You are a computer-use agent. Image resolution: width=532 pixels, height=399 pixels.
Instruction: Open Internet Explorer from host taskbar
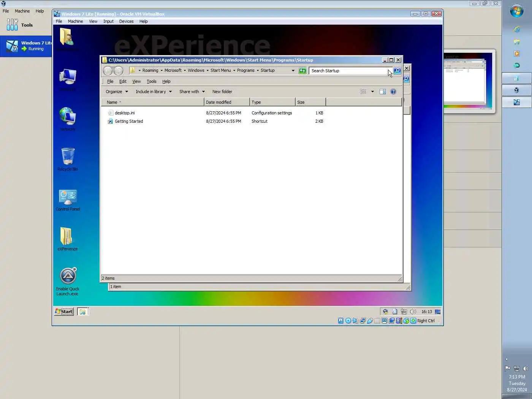(x=517, y=30)
